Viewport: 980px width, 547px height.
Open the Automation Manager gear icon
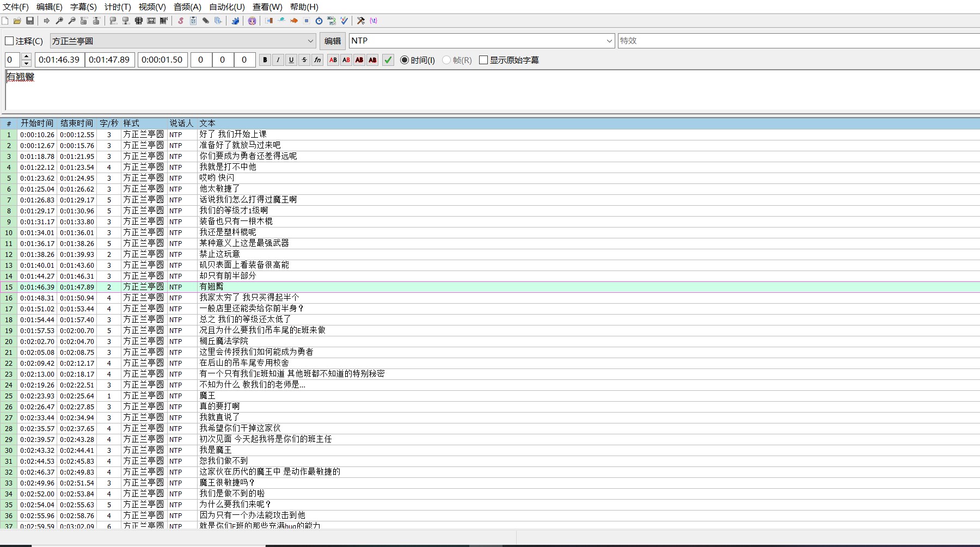point(235,21)
